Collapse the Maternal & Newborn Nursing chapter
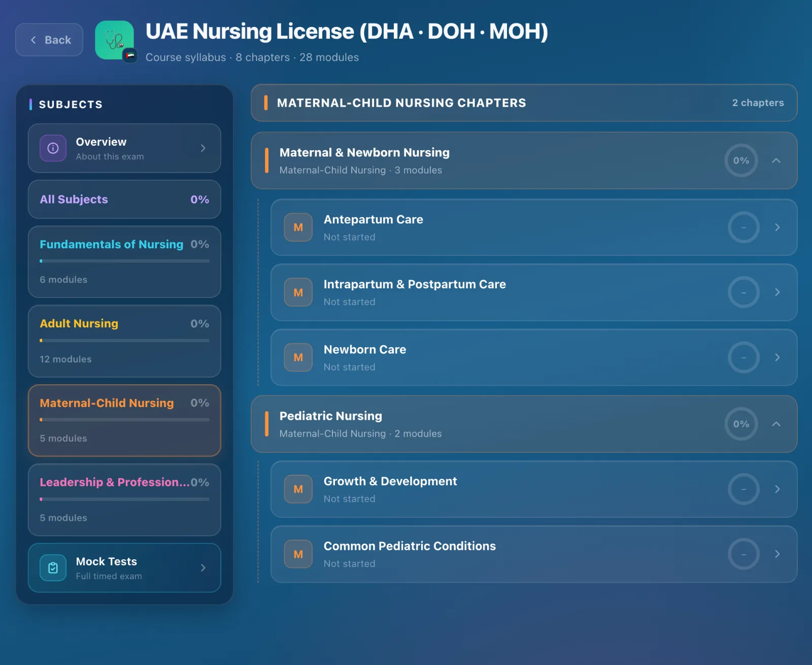Screen dimensions: 812x665 pos(776,160)
